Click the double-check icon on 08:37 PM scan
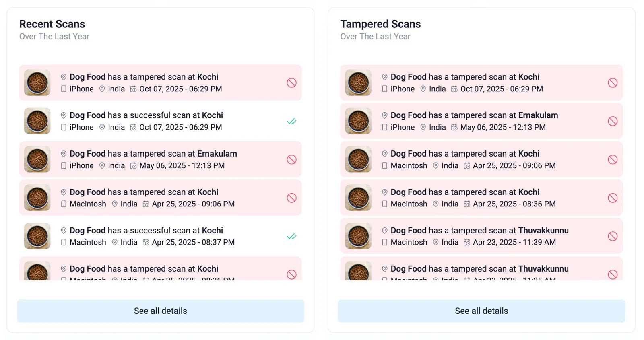This screenshot has width=644, height=340. [x=291, y=236]
